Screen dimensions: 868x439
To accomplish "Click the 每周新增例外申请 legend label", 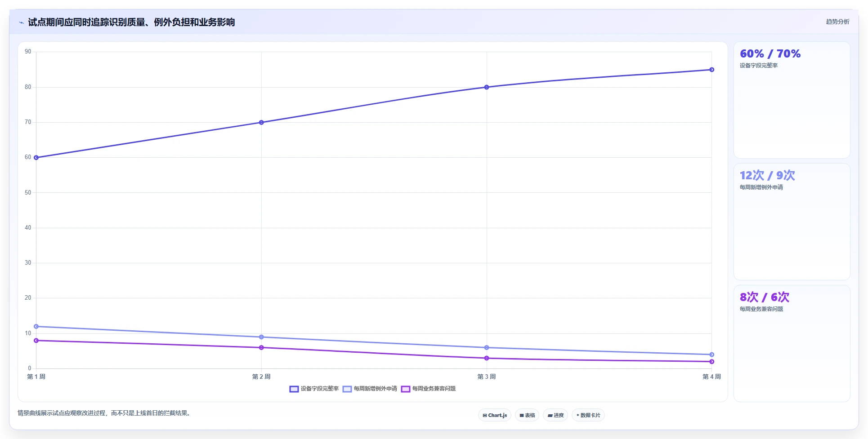I will click(376, 389).
